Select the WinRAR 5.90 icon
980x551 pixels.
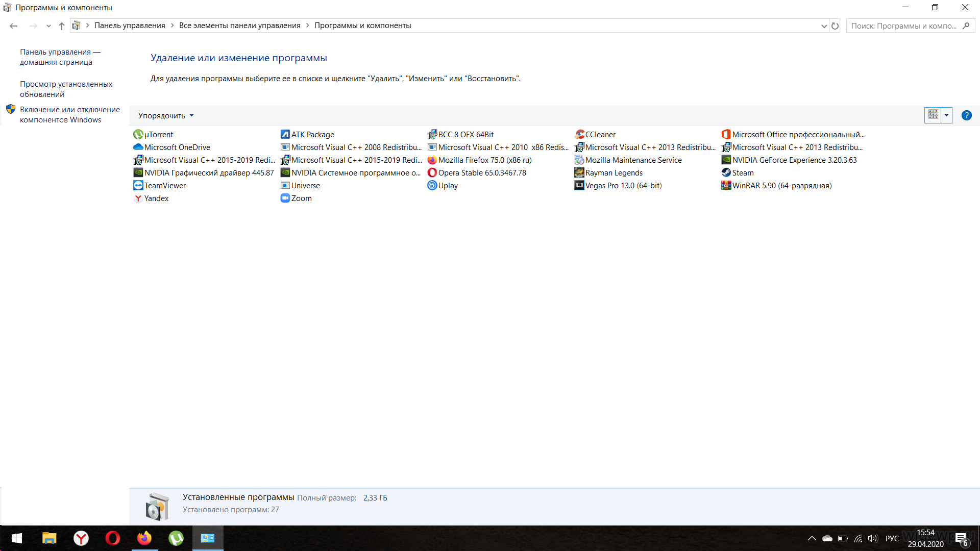pyautogui.click(x=726, y=186)
